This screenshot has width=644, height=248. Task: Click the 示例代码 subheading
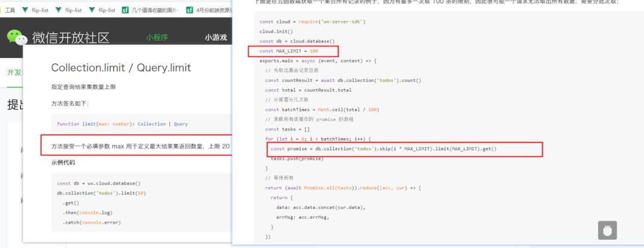(63, 163)
